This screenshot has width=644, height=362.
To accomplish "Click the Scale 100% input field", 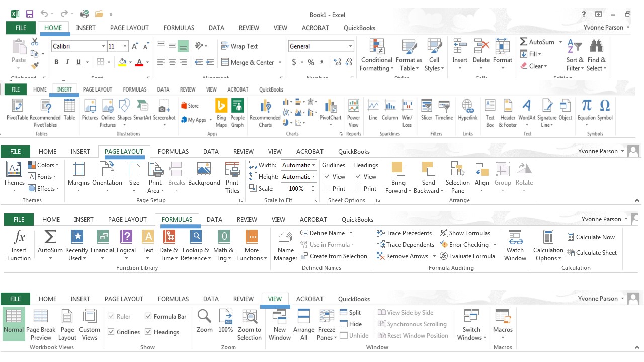I will (299, 188).
